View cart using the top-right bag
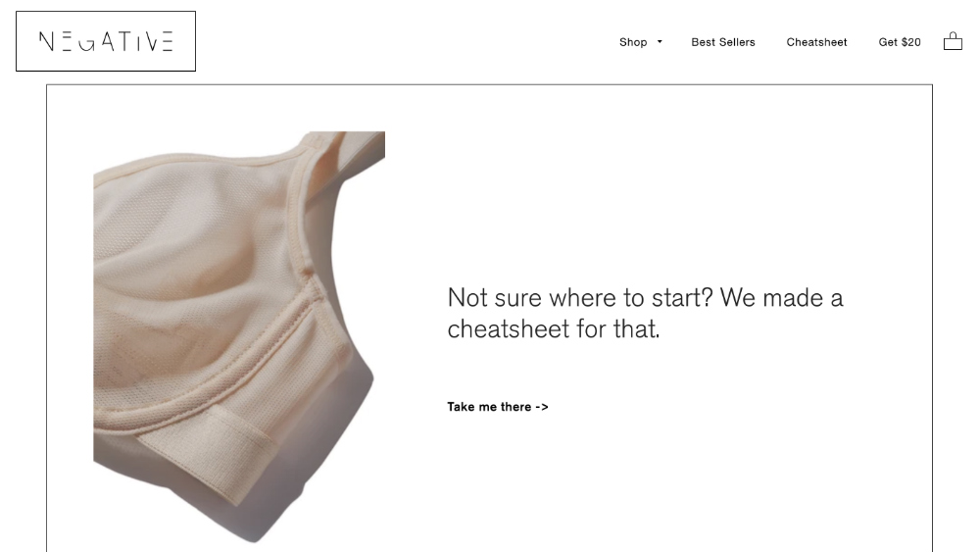 [x=953, y=41]
